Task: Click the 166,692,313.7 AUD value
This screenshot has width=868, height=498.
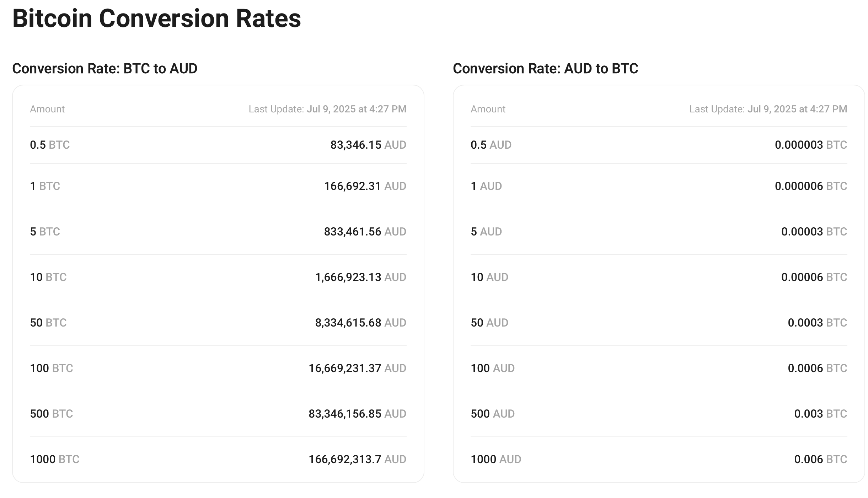Action: coord(357,459)
